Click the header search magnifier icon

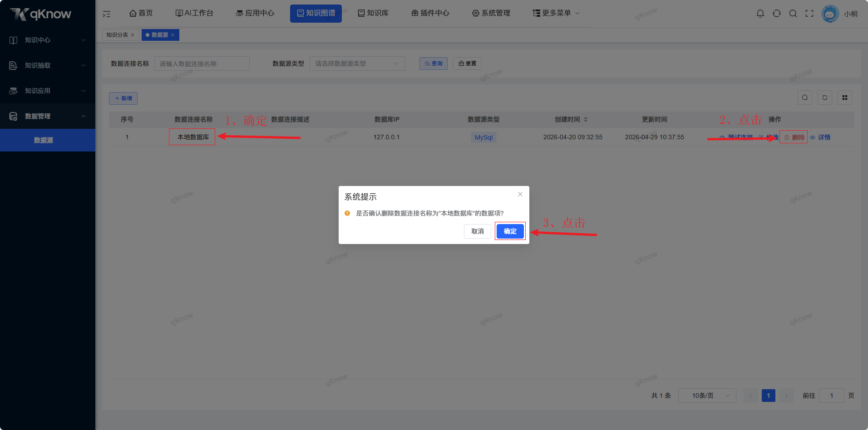pyautogui.click(x=793, y=14)
